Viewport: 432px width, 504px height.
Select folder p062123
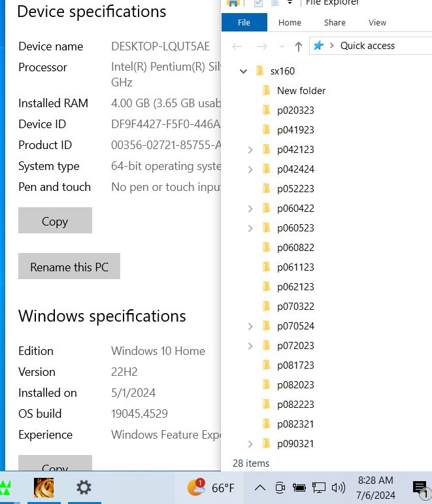click(295, 287)
